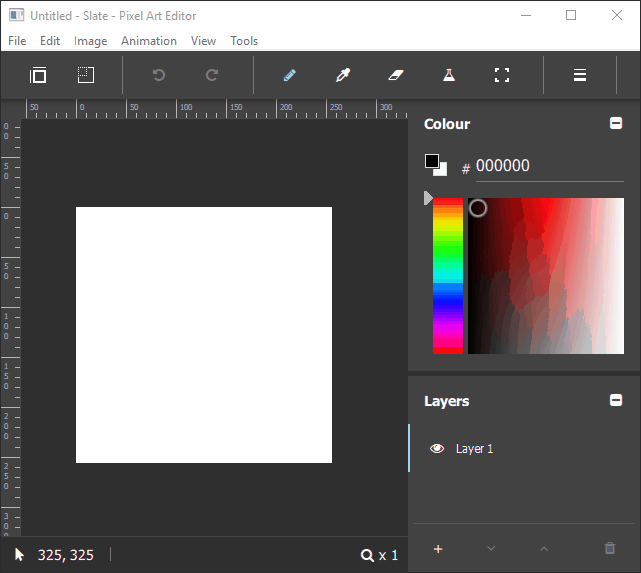The image size is (641, 573).
Task: Click the hex colour input field
Action: tap(548, 166)
